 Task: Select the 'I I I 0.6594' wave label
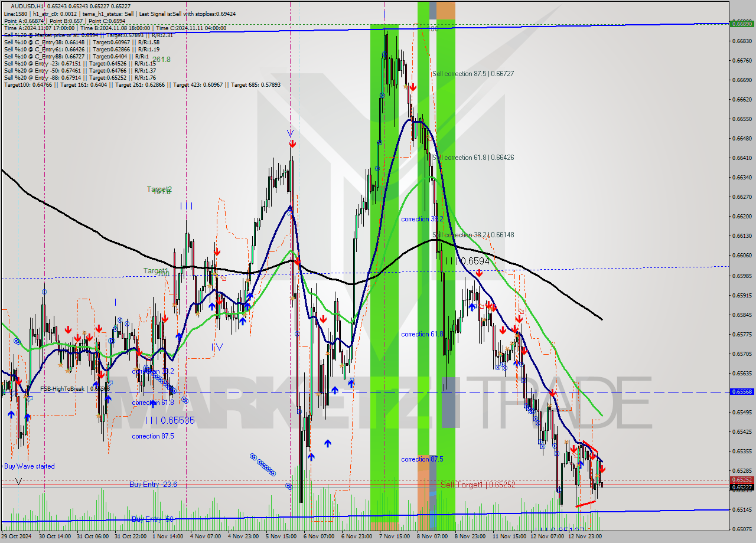pyautogui.click(x=467, y=261)
